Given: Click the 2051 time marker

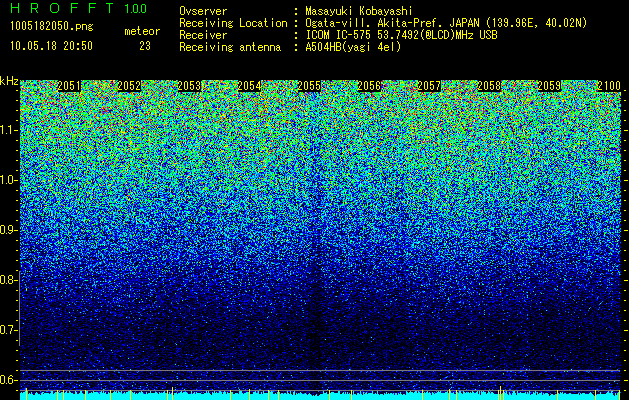Looking at the screenshot, I should click(69, 86).
